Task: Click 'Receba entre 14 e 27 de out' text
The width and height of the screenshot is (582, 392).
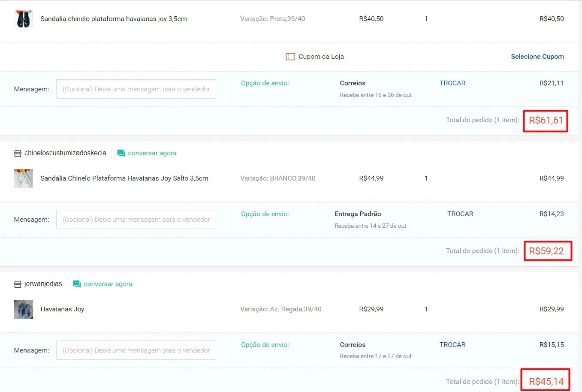Action: click(x=371, y=226)
